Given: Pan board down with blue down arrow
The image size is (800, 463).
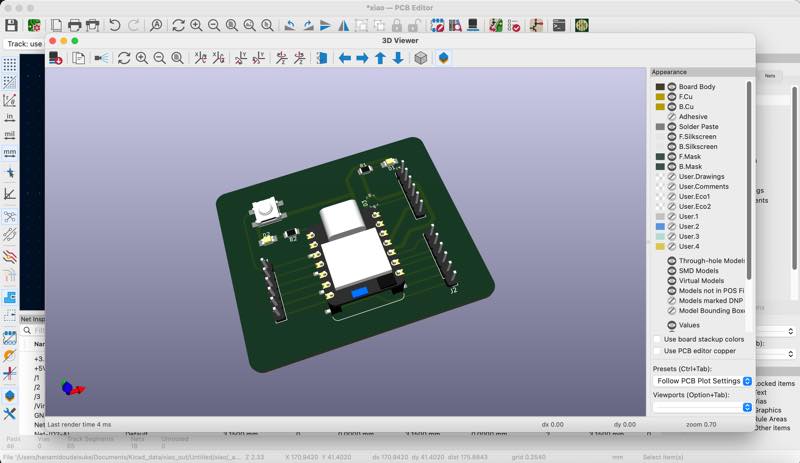Looking at the screenshot, I should (398, 58).
